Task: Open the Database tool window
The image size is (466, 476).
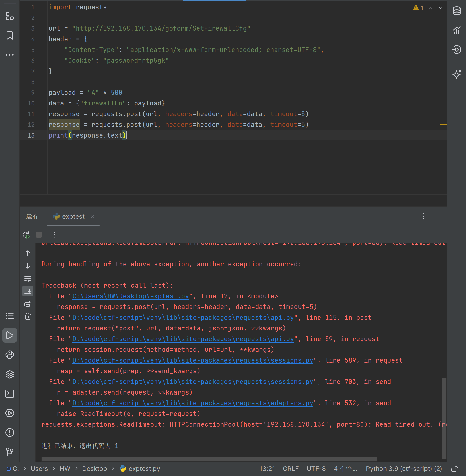Action: [x=457, y=10]
